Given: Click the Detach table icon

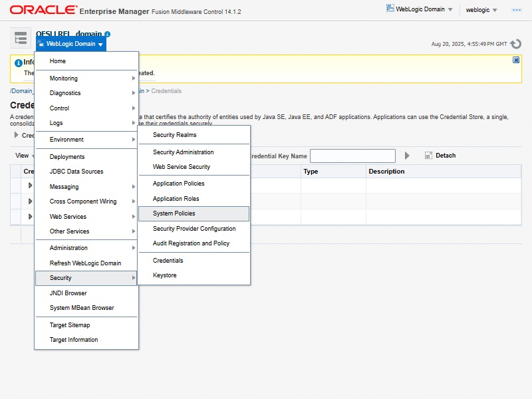Looking at the screenshot, I should [x=429, y=156].
